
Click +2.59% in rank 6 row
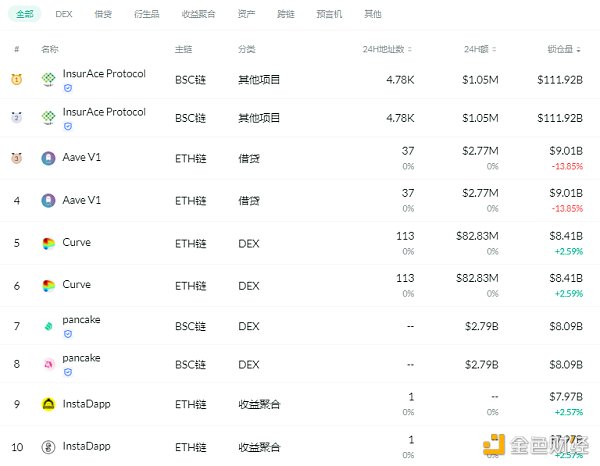click(569, 294)
